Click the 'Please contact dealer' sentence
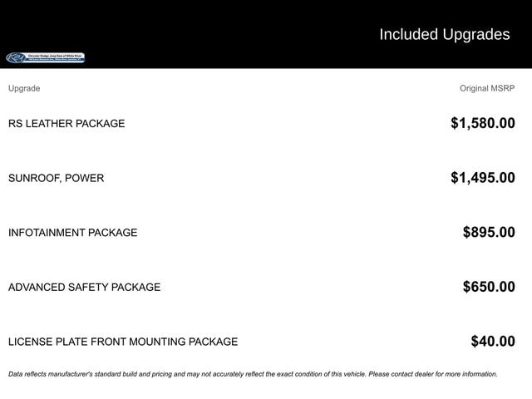Image resolution: width=532 pixels, height=399 pixels. coord(432,374)
